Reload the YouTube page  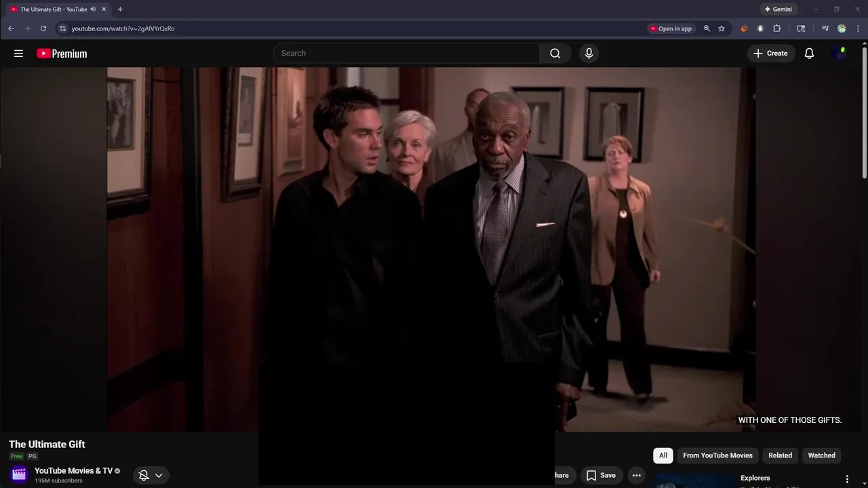(x=43, y=28)
